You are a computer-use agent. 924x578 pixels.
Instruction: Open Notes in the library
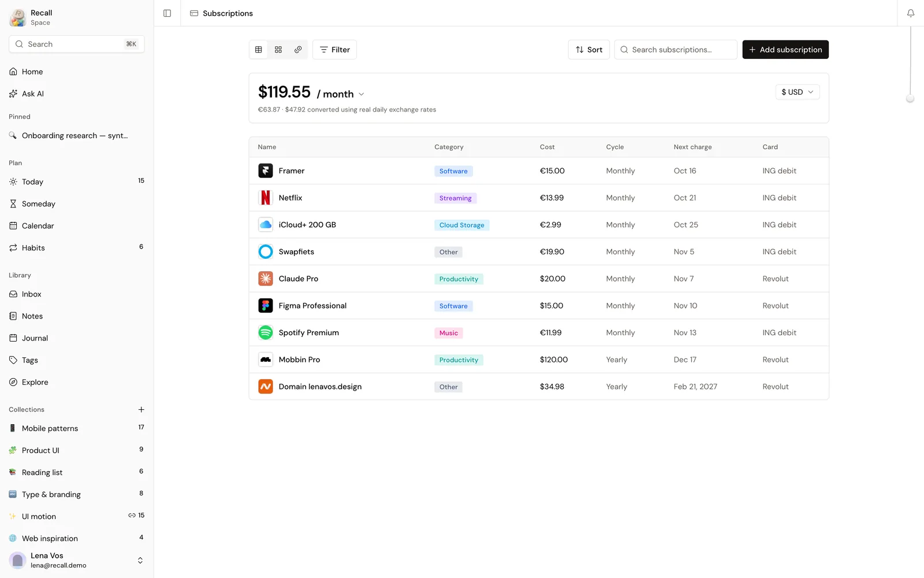77,316
